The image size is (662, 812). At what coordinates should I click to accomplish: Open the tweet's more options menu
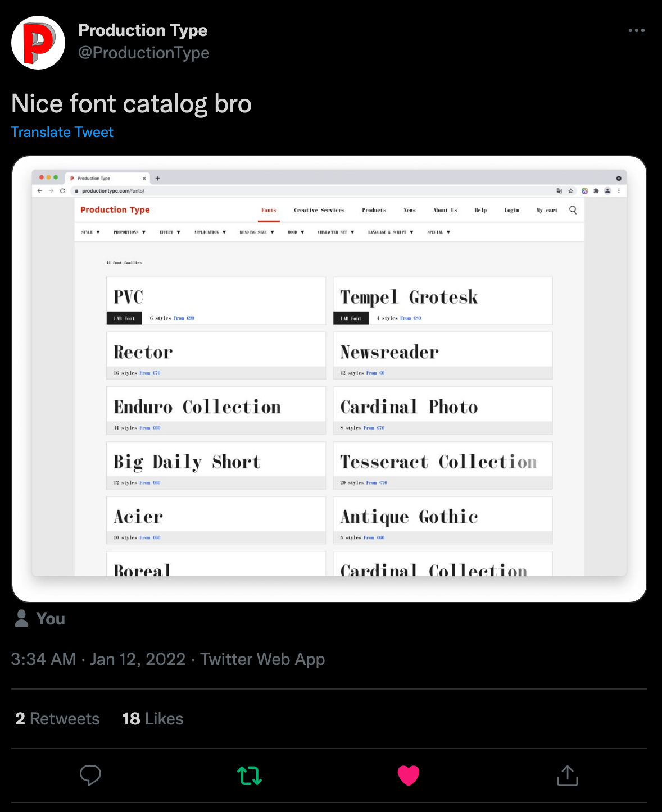tap(636, 30)
